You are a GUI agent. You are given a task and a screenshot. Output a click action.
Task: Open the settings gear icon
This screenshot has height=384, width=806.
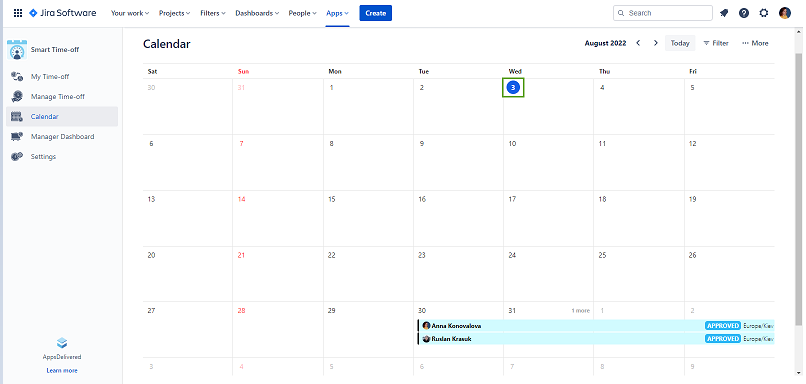pyautogui.click(x=764, y=13)
